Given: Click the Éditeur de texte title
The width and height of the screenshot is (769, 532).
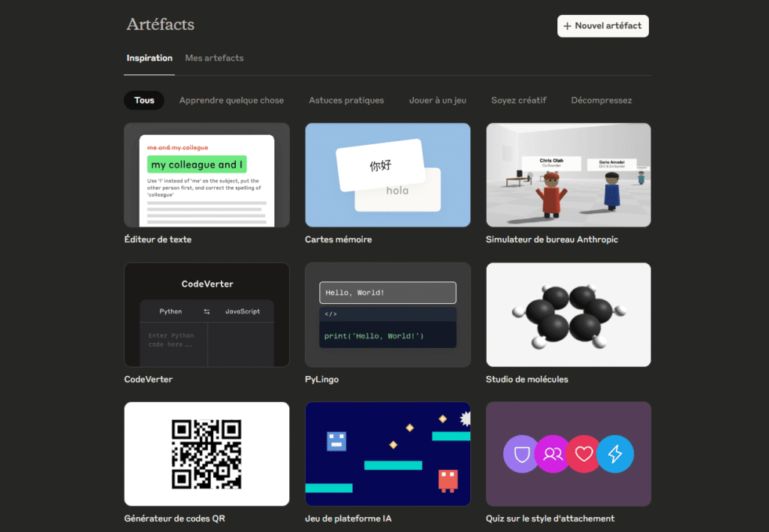Looking at the screenshot, I should 158,239.
